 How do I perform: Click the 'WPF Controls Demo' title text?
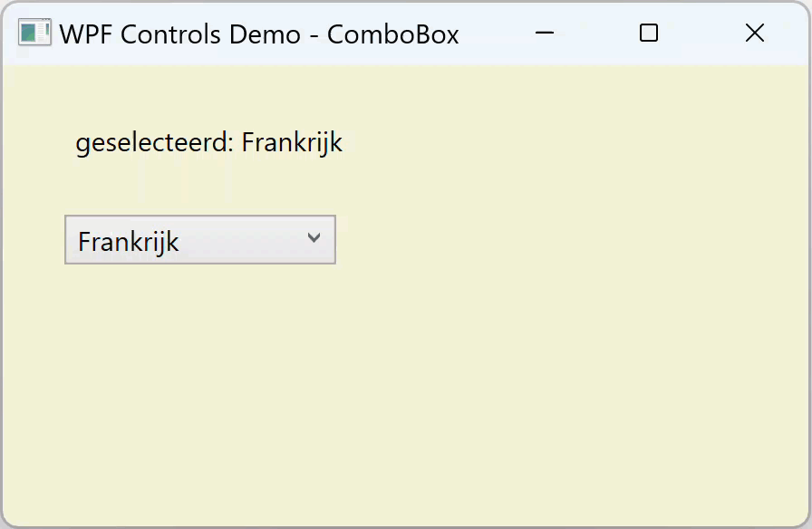[x=179, y=34]
